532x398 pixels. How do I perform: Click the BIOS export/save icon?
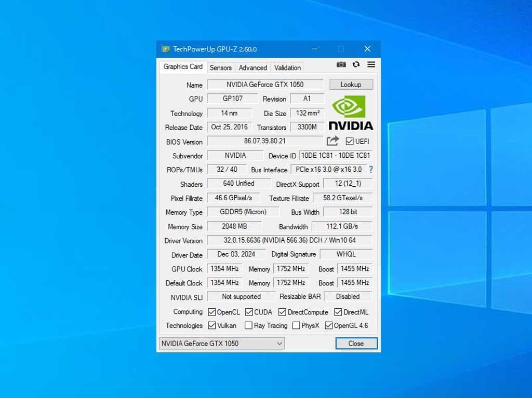coord(331,141)
